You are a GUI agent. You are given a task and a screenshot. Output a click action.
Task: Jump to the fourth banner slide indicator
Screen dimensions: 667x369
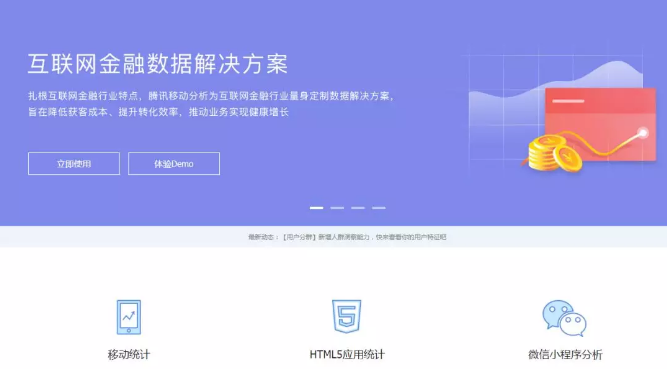[x=379, y=208]
